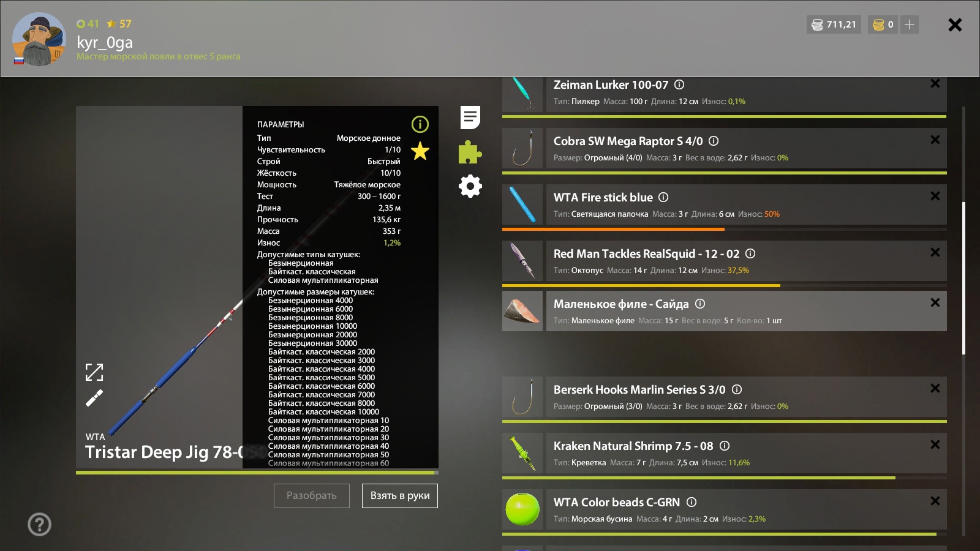Remove Cobra SW Mega Raptor hook

[x=935, y=140]
